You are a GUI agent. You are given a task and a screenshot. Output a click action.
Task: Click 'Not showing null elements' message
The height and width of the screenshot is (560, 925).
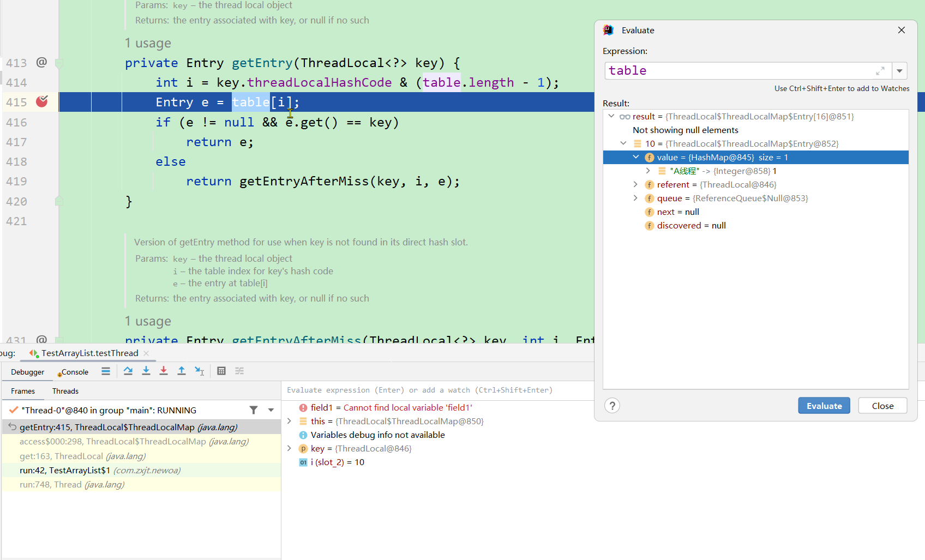tap(686, 130)
